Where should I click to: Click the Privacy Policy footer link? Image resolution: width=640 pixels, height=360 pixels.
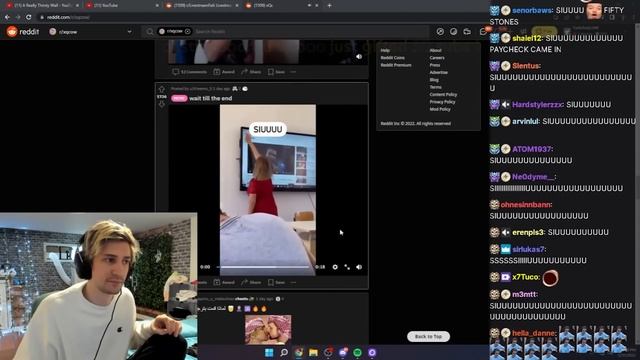[442, 102]
